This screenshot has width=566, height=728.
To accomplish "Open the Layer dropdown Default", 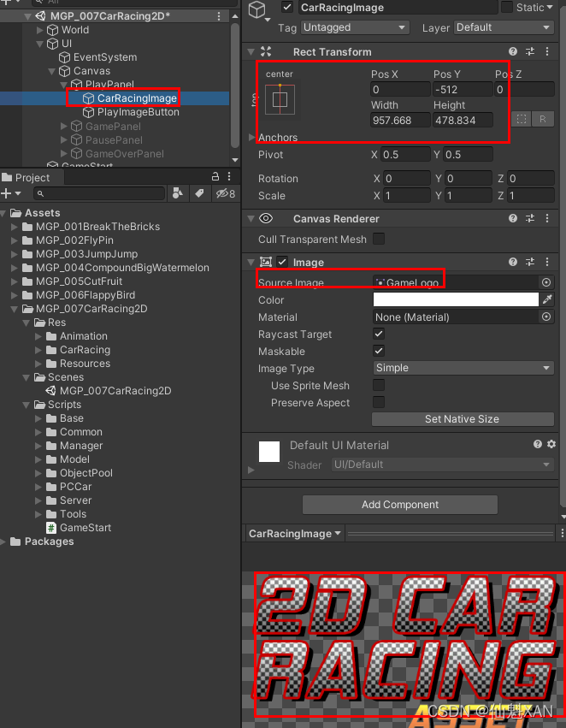I will [x=504, y=27].
